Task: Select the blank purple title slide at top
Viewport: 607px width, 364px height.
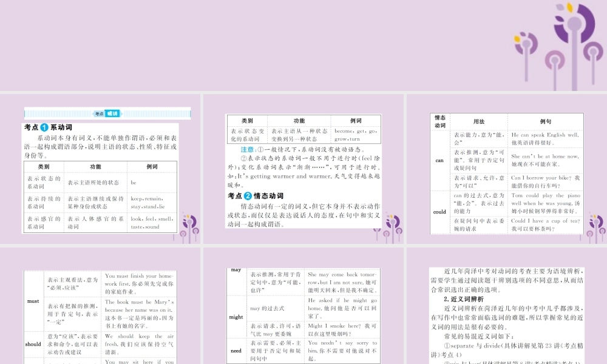Action: (303, 45)
